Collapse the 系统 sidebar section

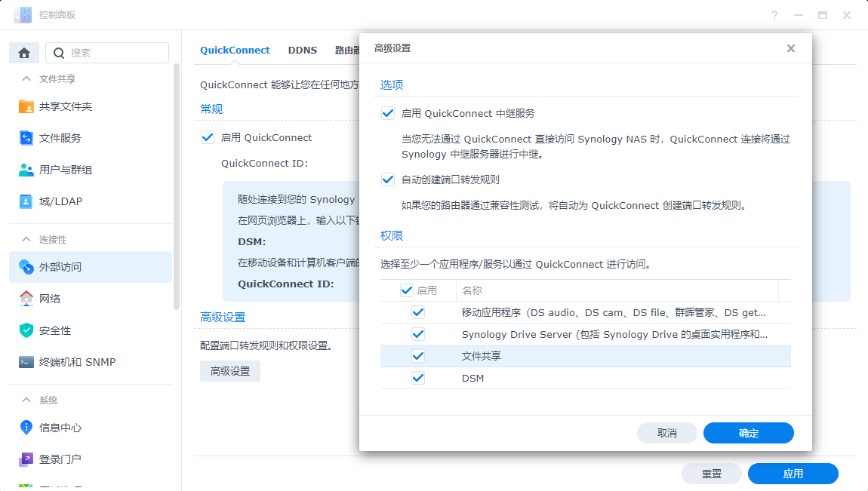(26, 400)
